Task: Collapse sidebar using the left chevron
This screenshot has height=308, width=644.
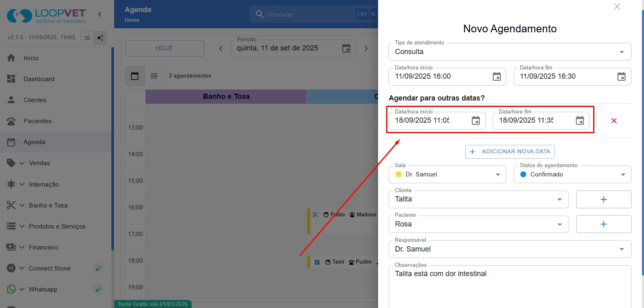Action: 100,14
